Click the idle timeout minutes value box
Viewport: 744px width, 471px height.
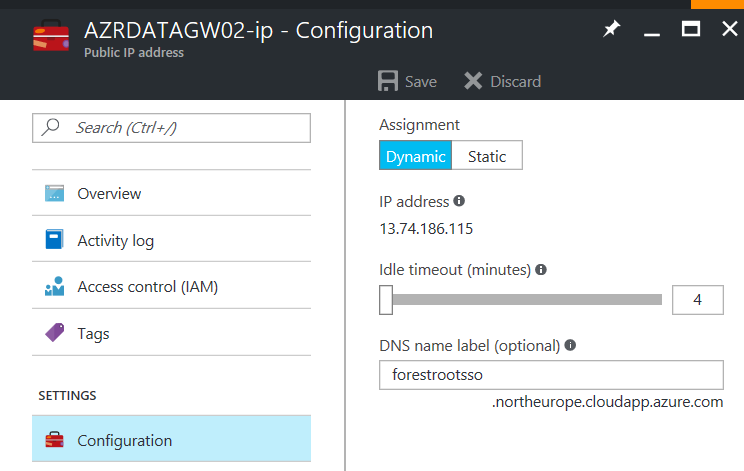click(x=698, y=300)
